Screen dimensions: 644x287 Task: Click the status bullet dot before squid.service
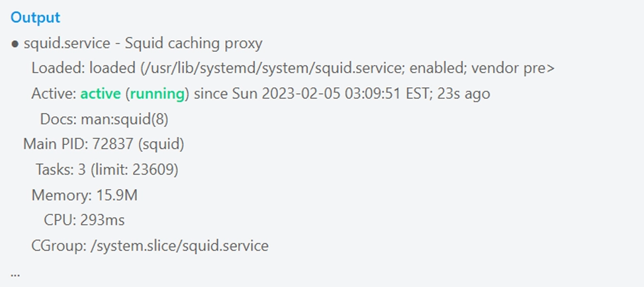coord(15,44)
